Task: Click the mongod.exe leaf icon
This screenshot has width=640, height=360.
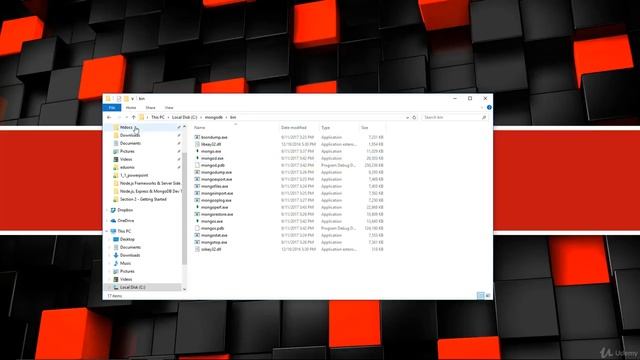Action: [197, 158]
